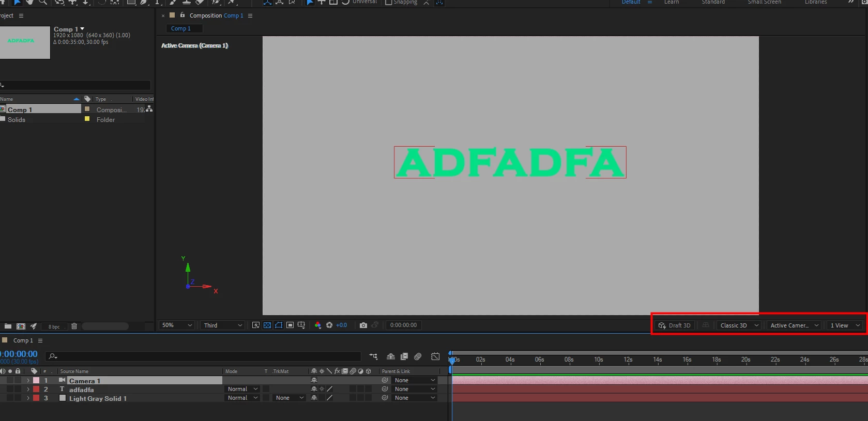
Task: Solo the Light Gray Solid 1 layer
Action: coord(10,398)
